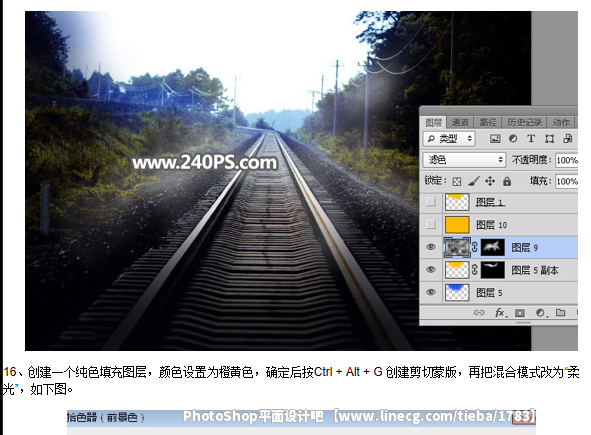Switch to the 路径 tab
The image size is (591, 435).
coord(488,123)
